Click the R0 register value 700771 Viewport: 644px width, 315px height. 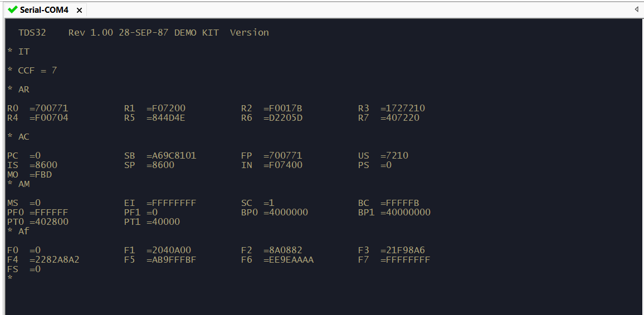coord(51,108)
